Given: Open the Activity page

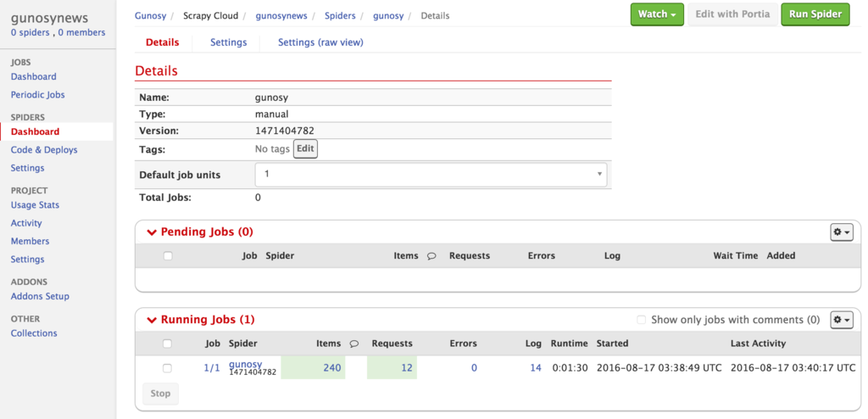Looking at the screenshot, I should click(x=26, y=223).
